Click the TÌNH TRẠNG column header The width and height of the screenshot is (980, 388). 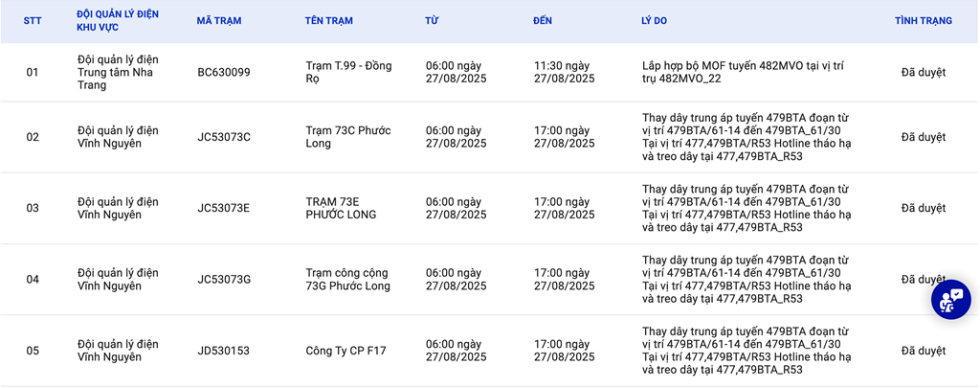click(924, 21)
